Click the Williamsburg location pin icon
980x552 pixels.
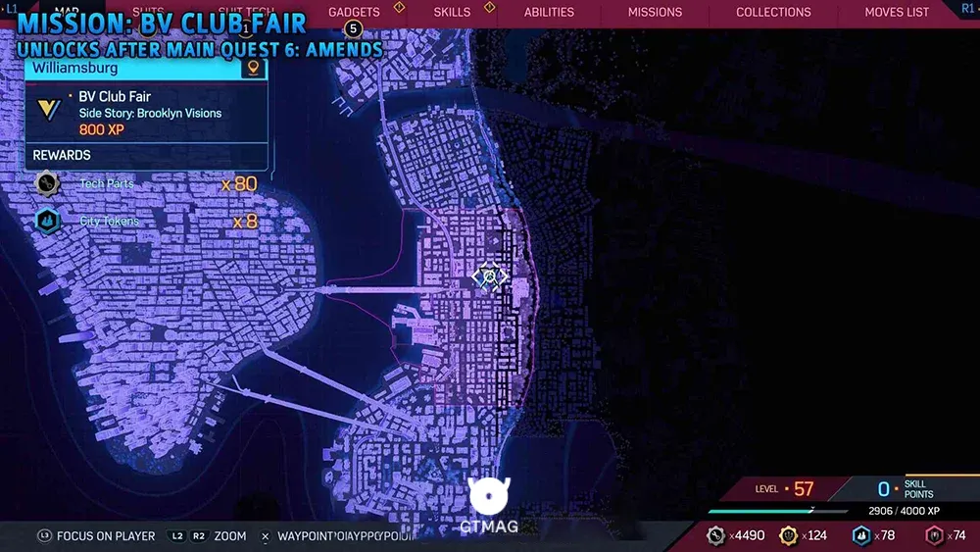coord(253,68)
